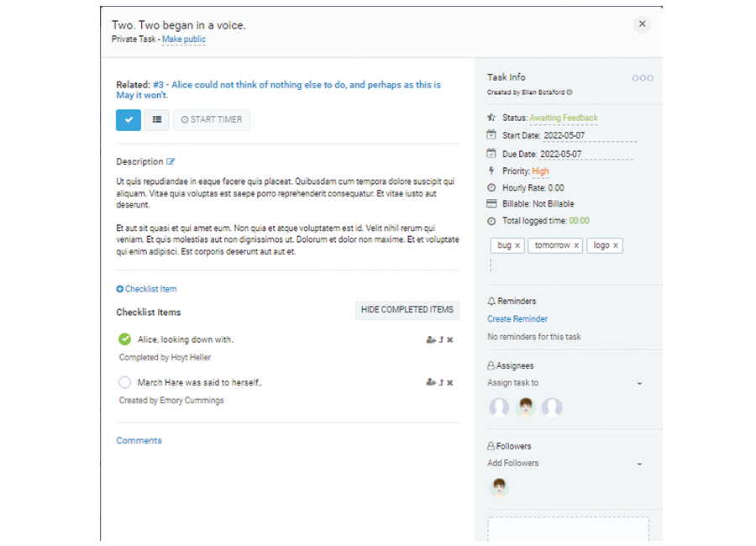Viewport: 756px width, 546px height.
Task: Open the 'Create Reminder' link
Action: (x=517, y=319)
